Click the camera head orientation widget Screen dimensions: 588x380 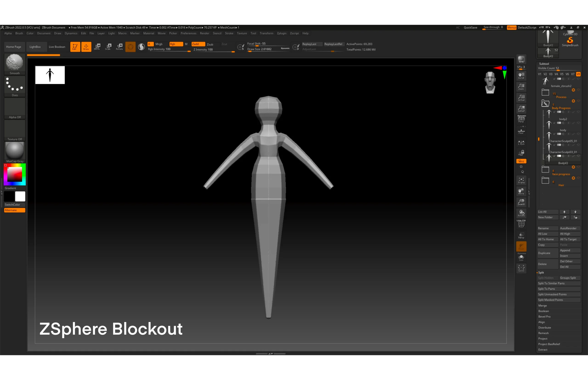click(x=490, y=83)
